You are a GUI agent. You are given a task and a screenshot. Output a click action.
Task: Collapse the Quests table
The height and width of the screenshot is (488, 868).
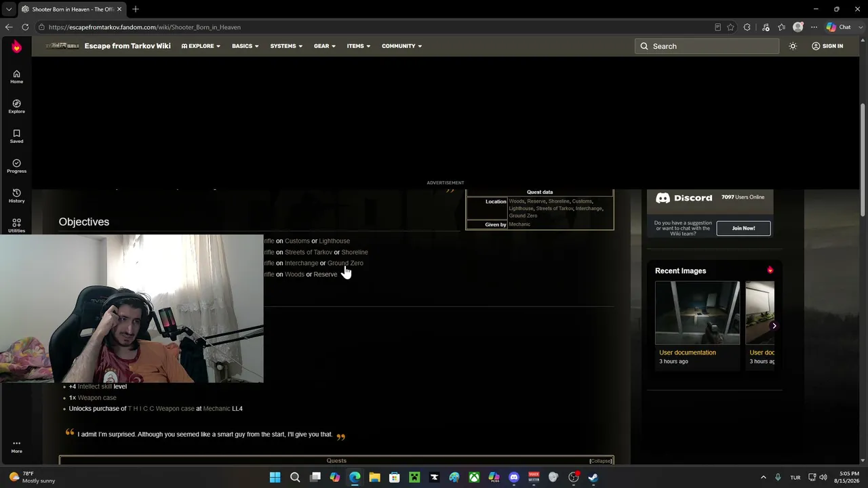[x=600, y=461]
